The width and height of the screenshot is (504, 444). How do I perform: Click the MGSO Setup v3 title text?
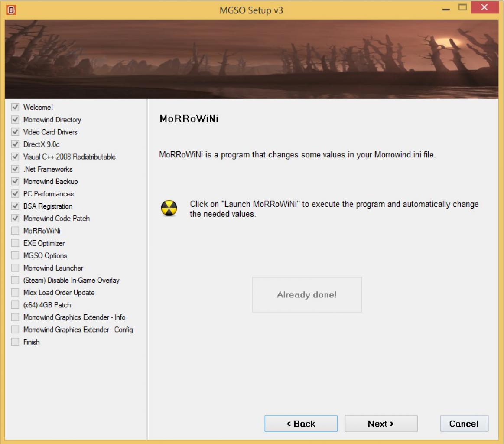click(251, 10)
